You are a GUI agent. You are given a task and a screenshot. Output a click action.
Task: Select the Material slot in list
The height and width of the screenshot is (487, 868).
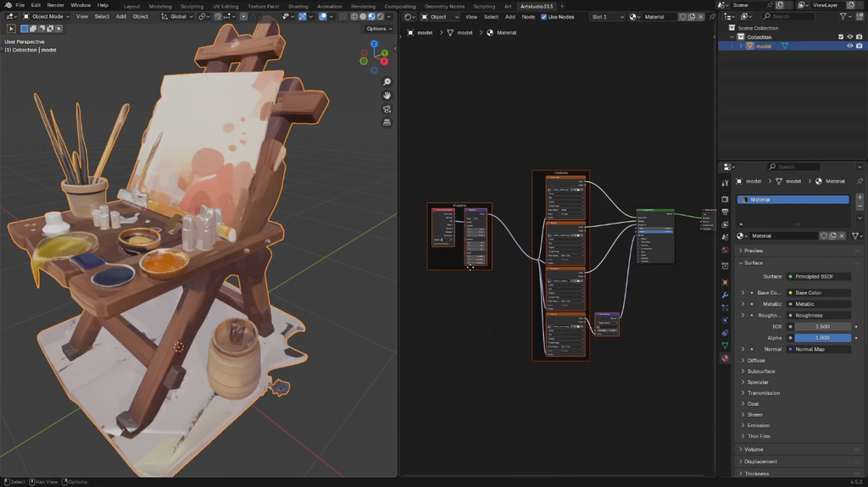click(x=793, y=200)
